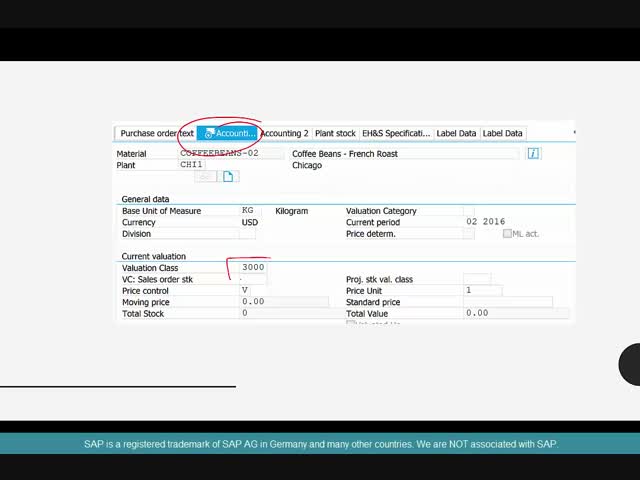Click the Kilogram unit text

pyautogui.click(x=291, y=211)
